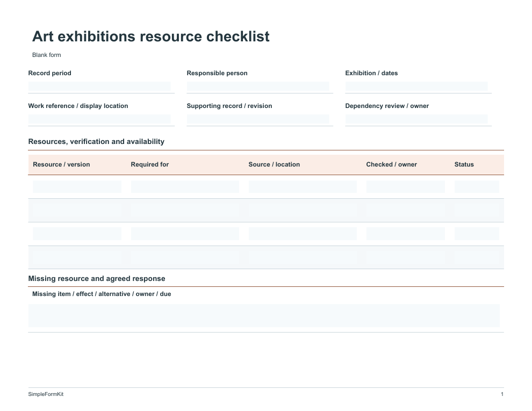Click the Responsible person input field
The height and width of the screenshot is (411, 532).
point(258,87)
